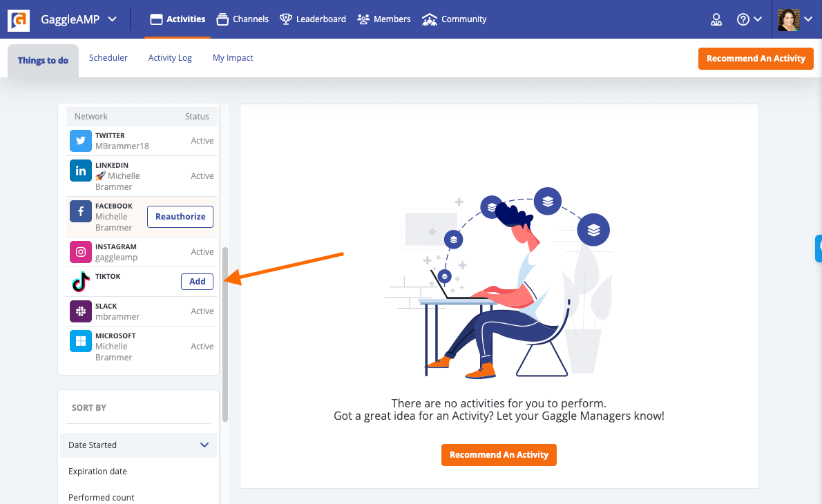Click the mbrammer Slack username
Image resolution: width=822 pixels, height=504 pixels.
tap(117, 316)
